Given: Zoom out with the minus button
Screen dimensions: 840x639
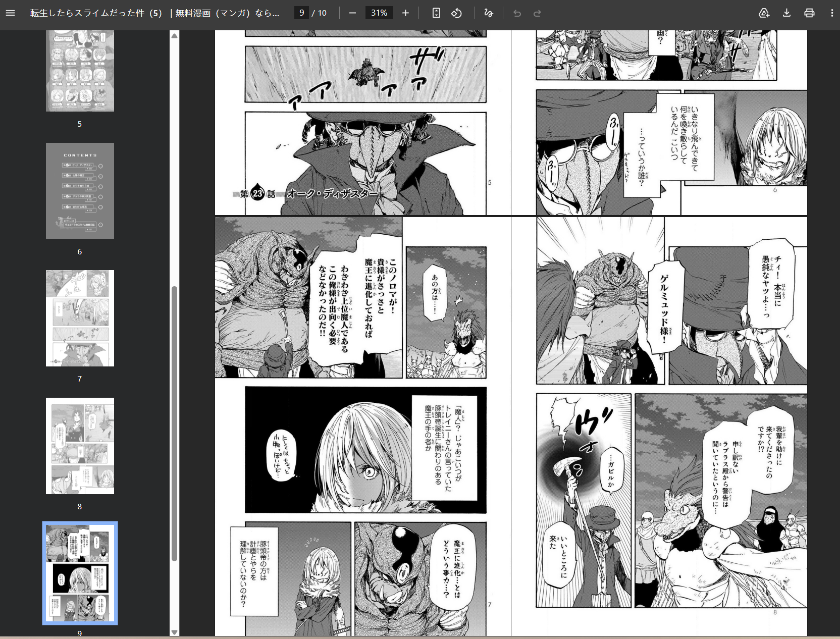Looking at the screenshot, I should tap(352, 13).
